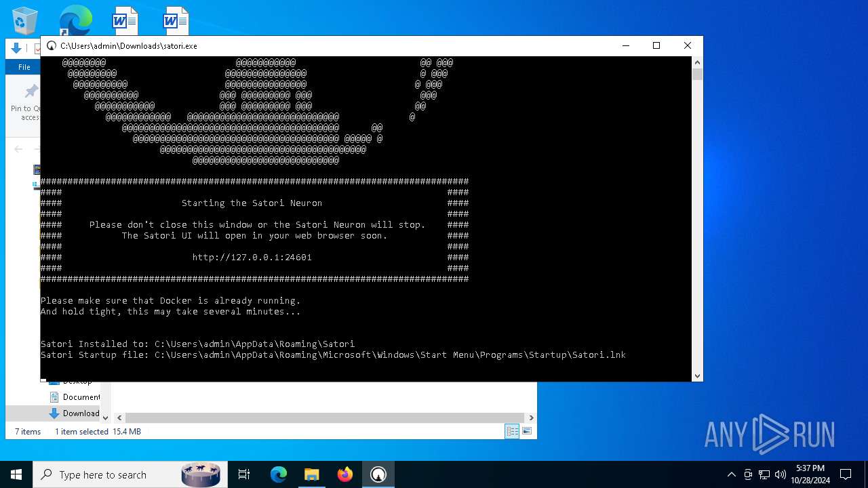
Task: Close the satori.exe console window
Action: (688, 46)
